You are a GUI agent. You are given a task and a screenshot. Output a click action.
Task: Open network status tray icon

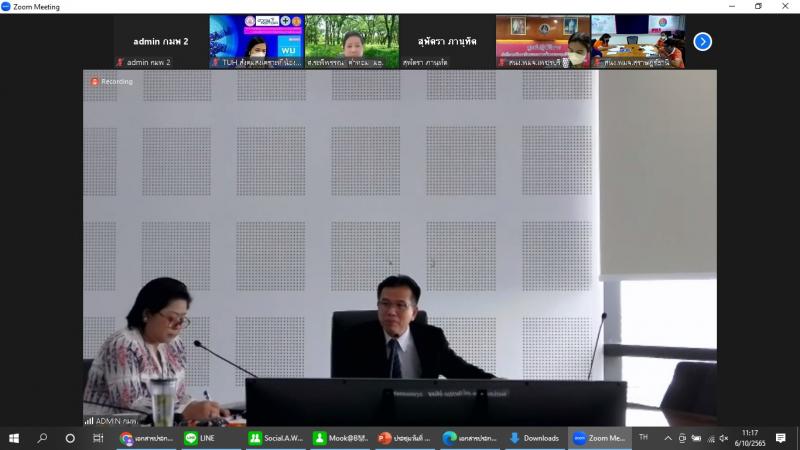(711, 438)
